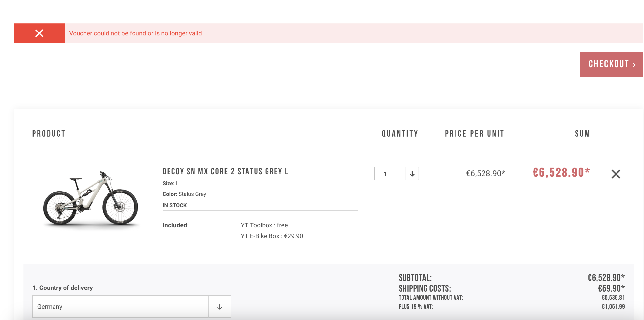
Task: Remove the Decoy bike from the cart
Action: (616, 174)
